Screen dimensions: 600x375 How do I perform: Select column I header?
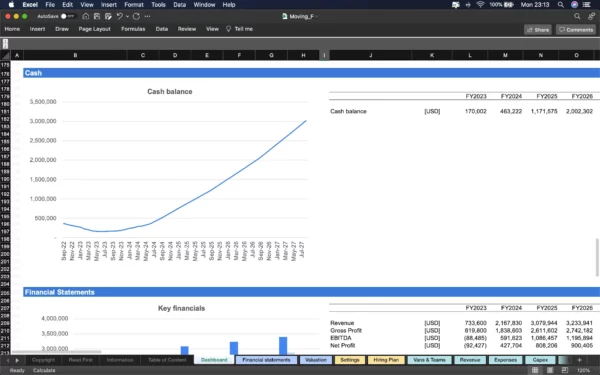(x=324, y=55)
